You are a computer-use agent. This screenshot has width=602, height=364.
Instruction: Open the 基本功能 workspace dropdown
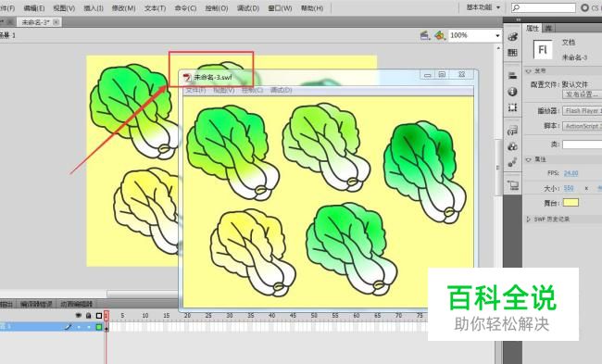(483, 7)
